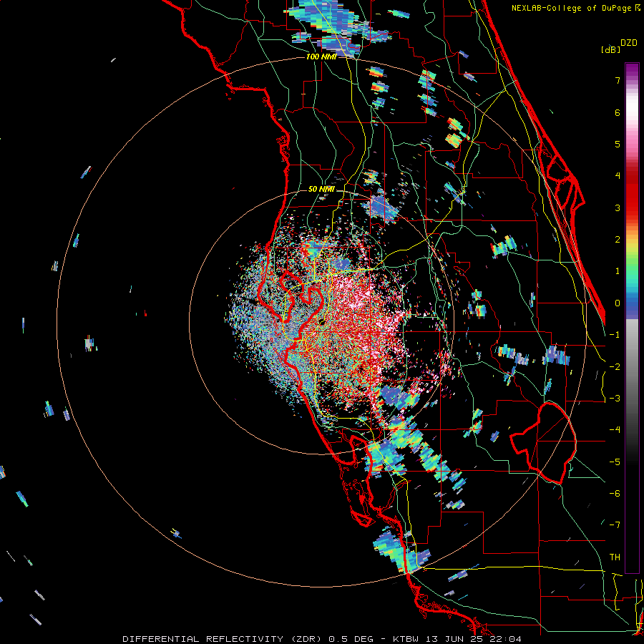
Task: Click the "DZD" color scale title
Action: (x=629, y=43)
